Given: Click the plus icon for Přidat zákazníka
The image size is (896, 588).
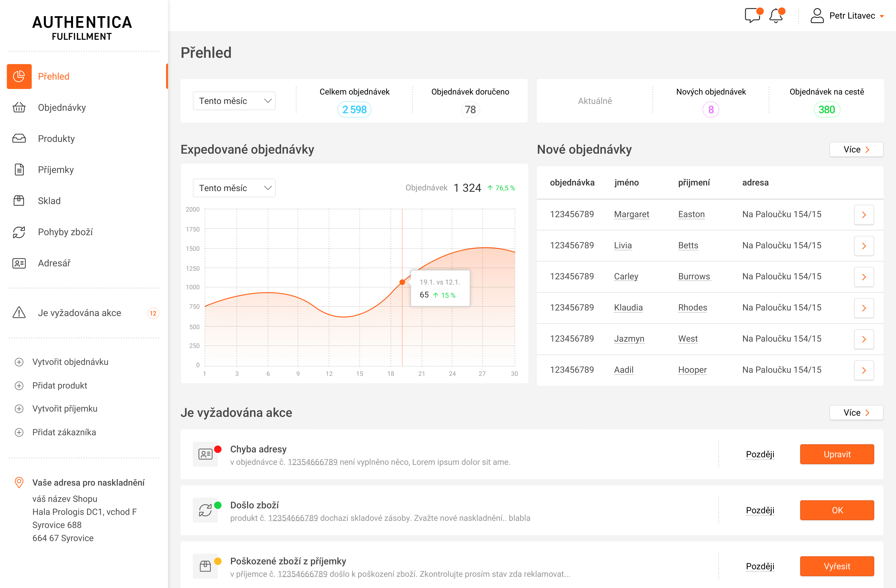Looking at the screenshot, I should click(x=19, y=433).
